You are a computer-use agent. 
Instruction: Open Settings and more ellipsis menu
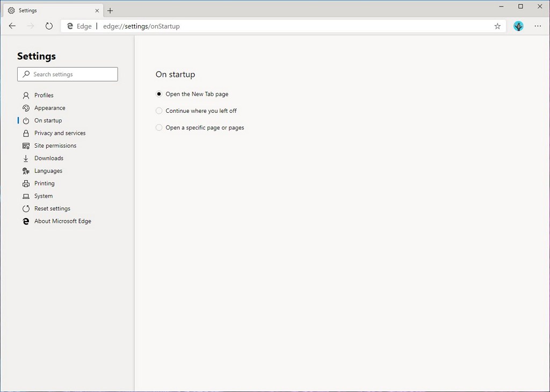pos(538,26)
